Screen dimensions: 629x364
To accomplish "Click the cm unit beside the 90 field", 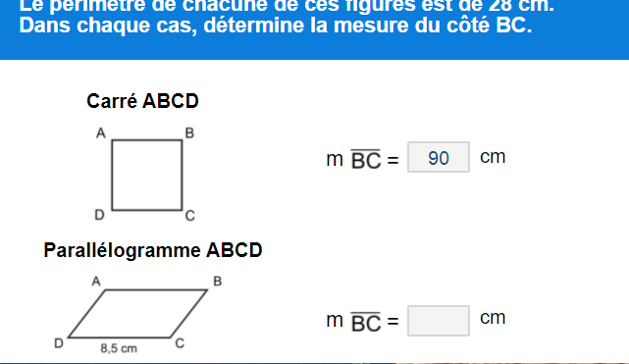I will (x=493, y=157).
